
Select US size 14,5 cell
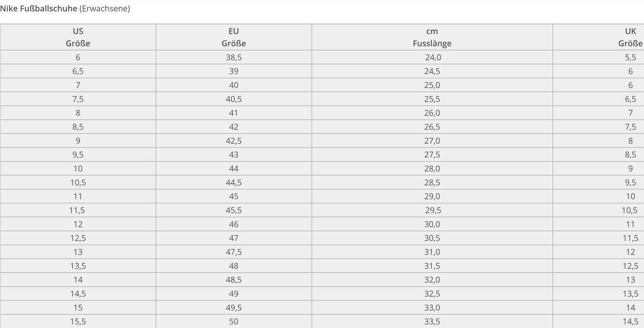point(78,294)
